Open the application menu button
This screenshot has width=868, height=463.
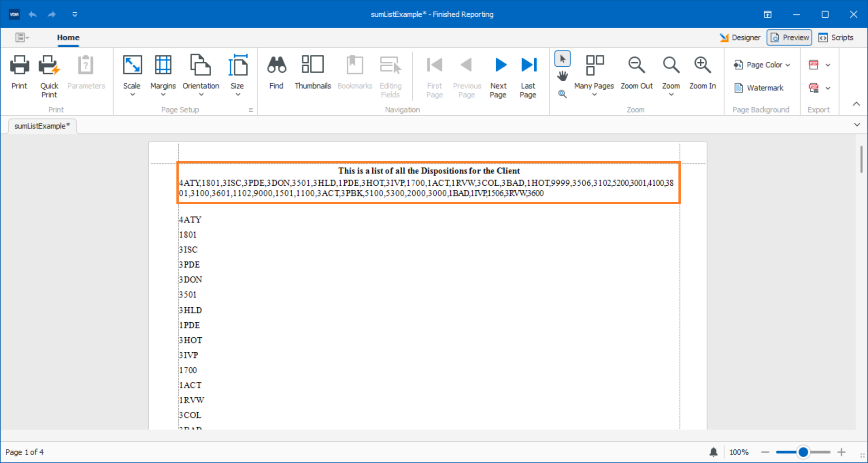coord(22,38)
